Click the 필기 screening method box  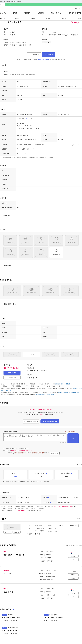(x=51, y=354)
